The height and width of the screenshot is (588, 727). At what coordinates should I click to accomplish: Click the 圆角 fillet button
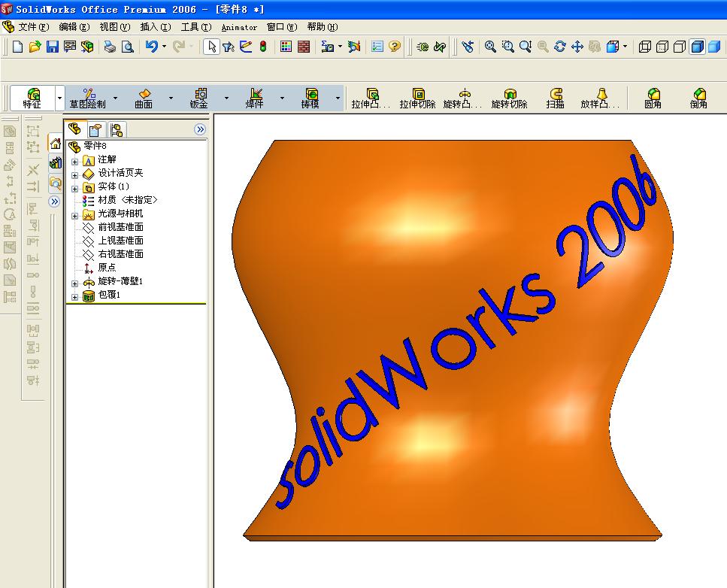pos(653,98)
